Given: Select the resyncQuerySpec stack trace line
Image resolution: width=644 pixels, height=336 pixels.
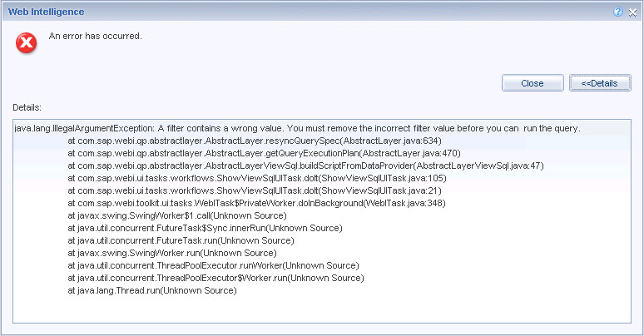Looking at the screenshot, I should tap(255, 141).
